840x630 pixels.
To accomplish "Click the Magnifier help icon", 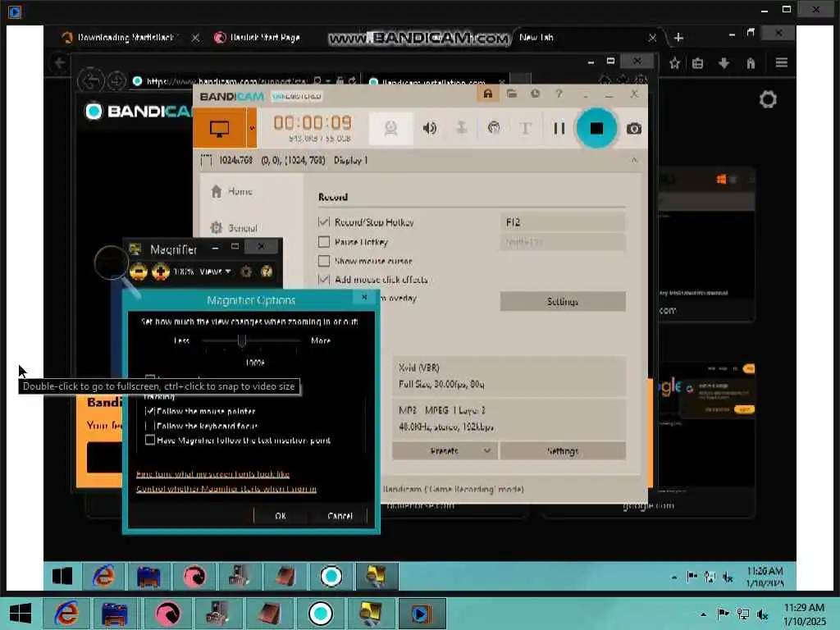I will [x=267, y=272].
